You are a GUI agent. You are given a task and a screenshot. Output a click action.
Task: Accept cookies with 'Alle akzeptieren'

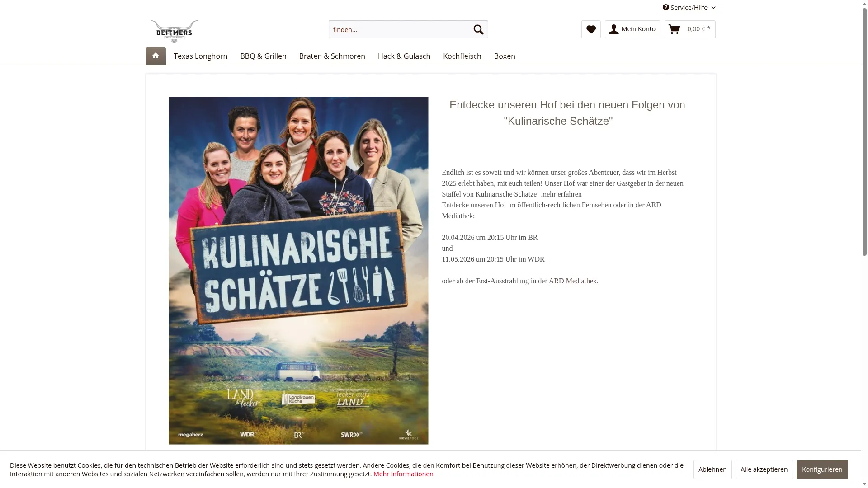[x=764, y=469]
